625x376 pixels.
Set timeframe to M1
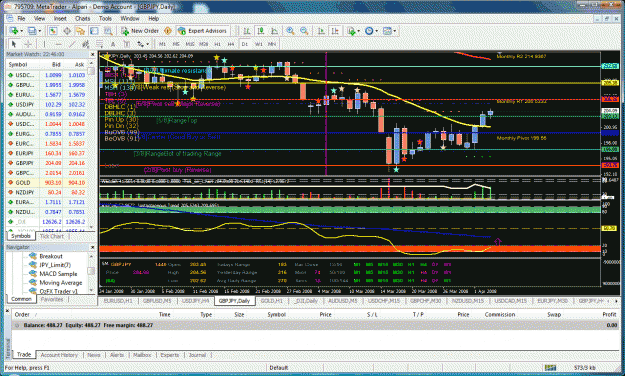click(x=162, y=44)
